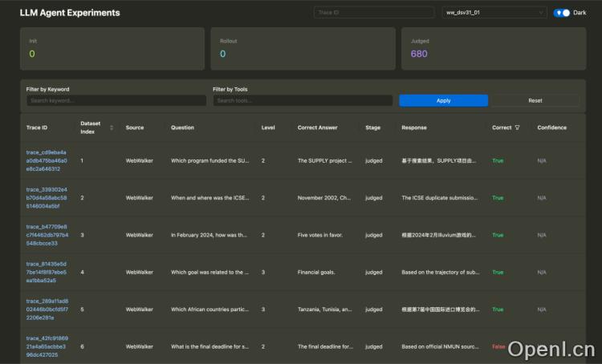
Task: Toggle the Dark mode switch
Action: pos(562,13)
